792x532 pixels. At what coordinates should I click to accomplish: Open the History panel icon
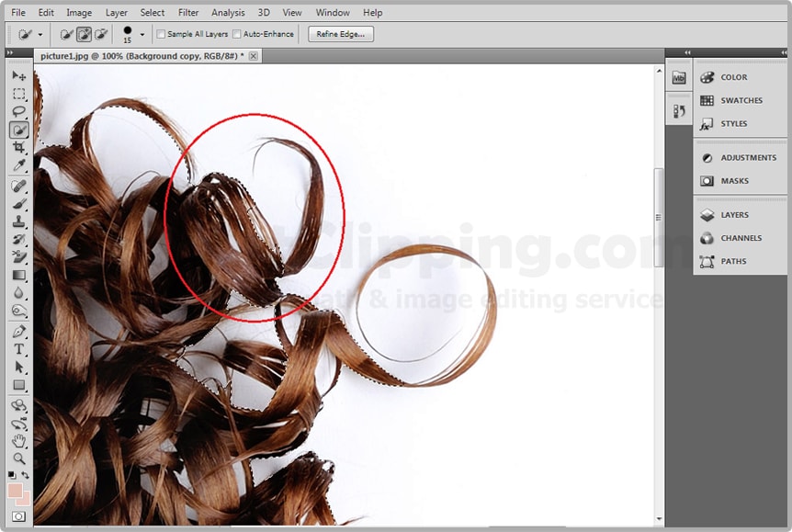[x=679, y=111]
